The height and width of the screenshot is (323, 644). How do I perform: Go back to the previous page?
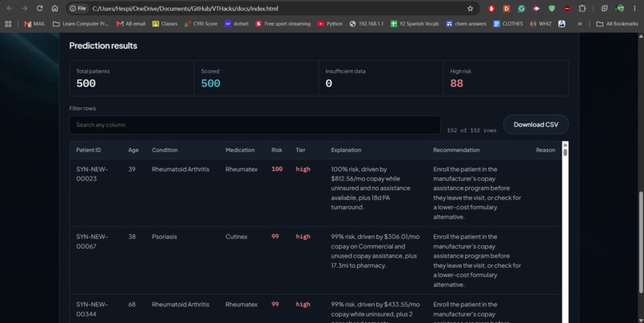click(x=10, y=8)
